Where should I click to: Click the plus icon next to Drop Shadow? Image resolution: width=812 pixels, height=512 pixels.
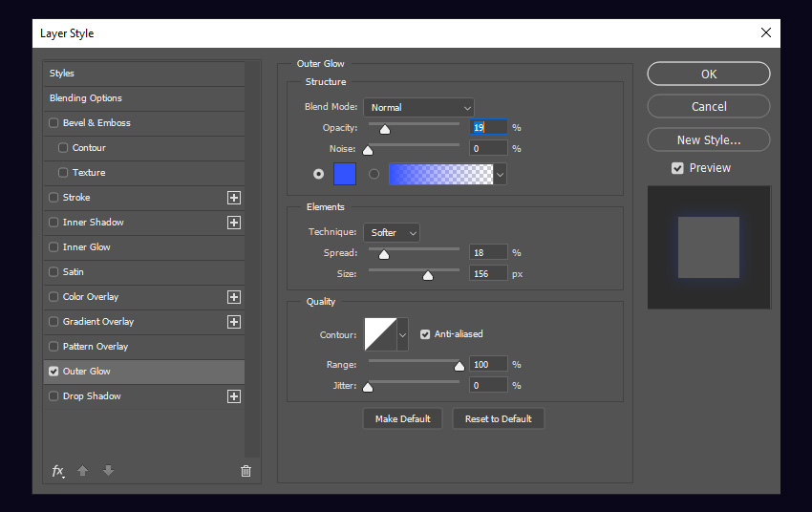tap(233, 396)
